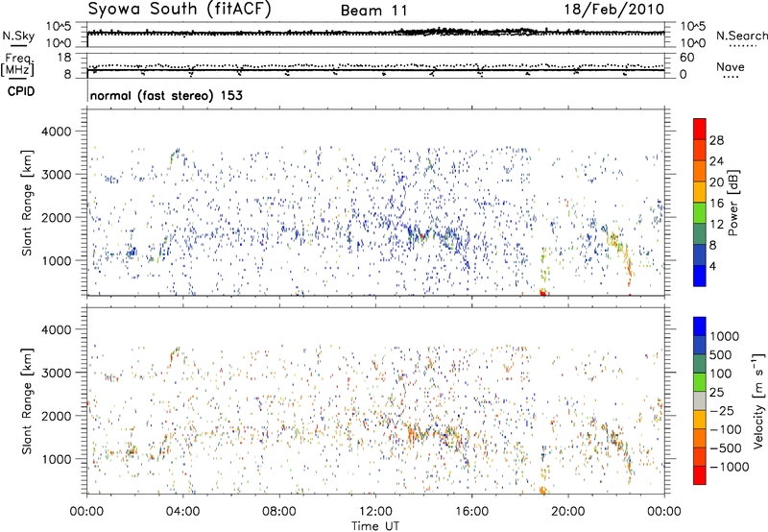
Task: Select the "Freq. [MHz]" axis label
Action: click(x=18, y=64)
